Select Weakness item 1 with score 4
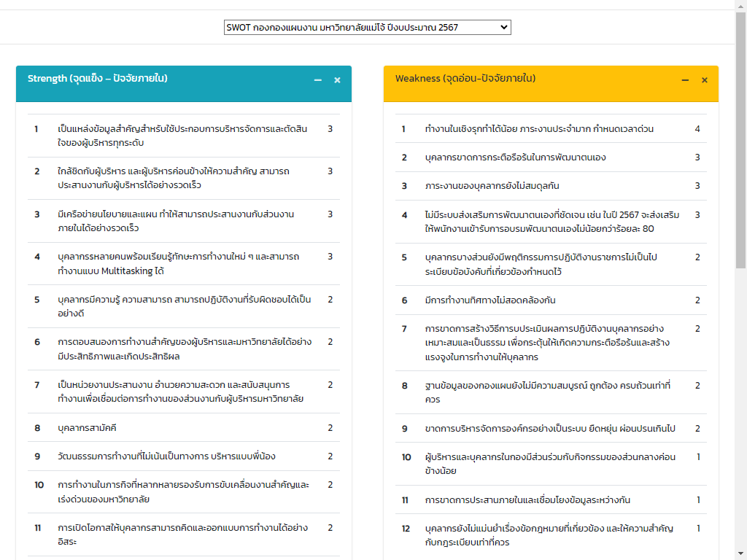This screenshot has width=747, height=560. [539, 129]
